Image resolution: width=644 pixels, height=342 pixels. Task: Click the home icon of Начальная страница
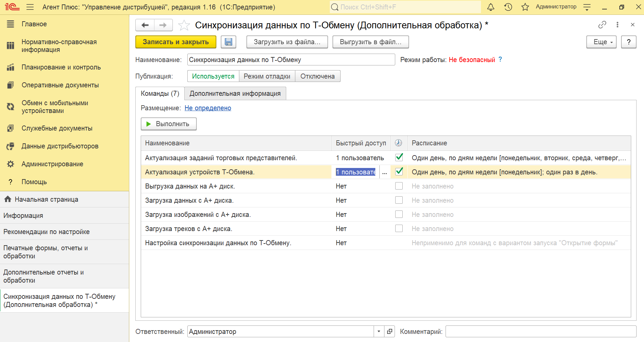click(x=8, y=199)
